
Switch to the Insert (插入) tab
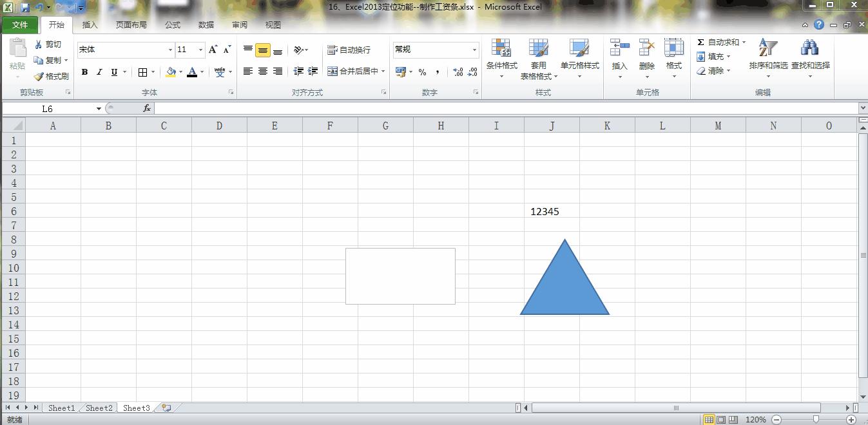[90, 25]
